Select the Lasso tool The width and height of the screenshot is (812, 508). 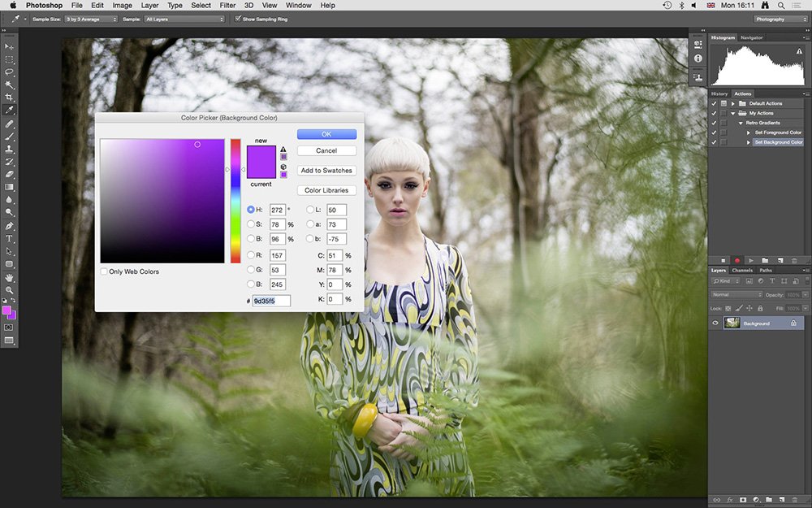[9, 72]
